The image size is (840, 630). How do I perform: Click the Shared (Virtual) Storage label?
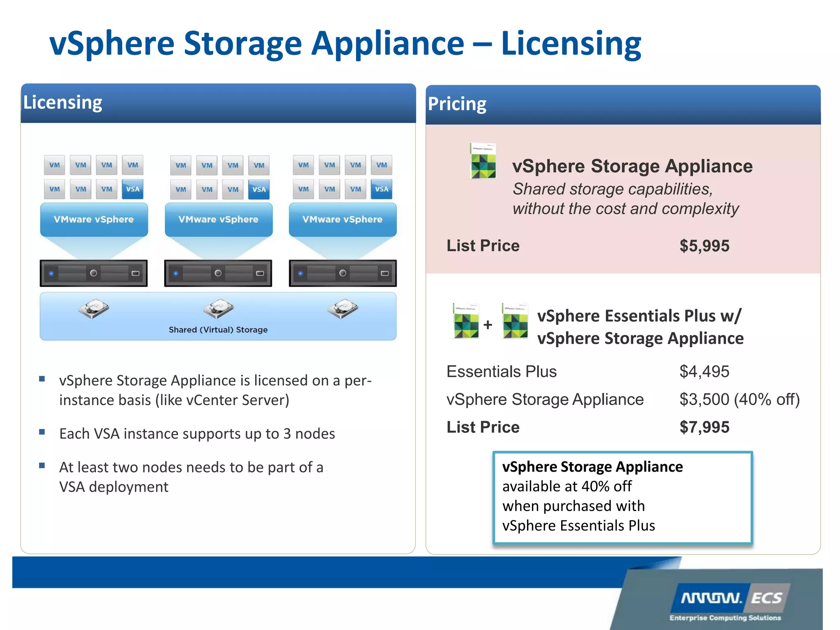click(x=218, y=330)
